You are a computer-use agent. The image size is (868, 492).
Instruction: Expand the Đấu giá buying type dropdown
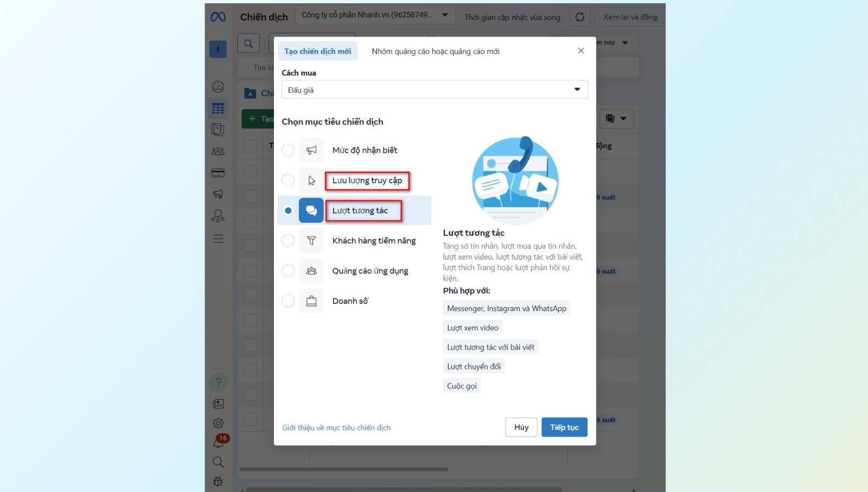(434, 90)
